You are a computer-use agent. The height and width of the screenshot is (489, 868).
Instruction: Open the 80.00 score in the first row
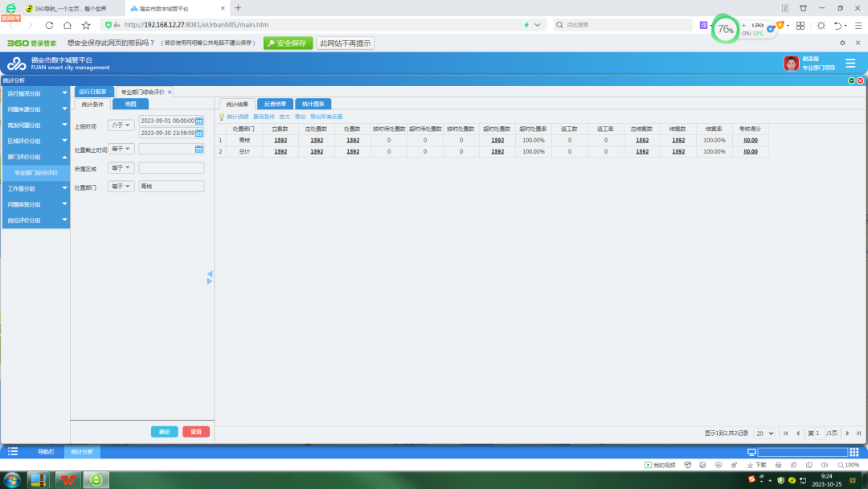[751, 140]
